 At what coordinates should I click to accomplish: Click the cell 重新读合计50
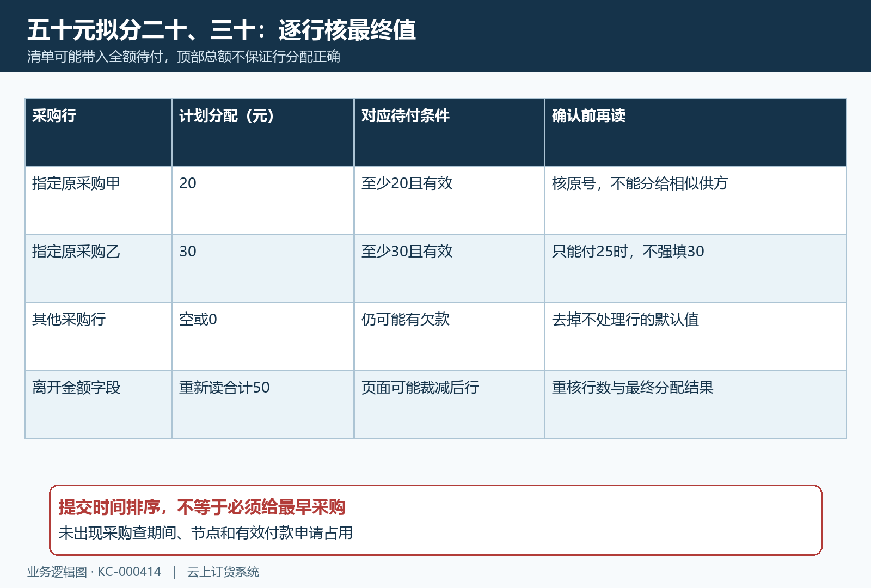[224, 388]
